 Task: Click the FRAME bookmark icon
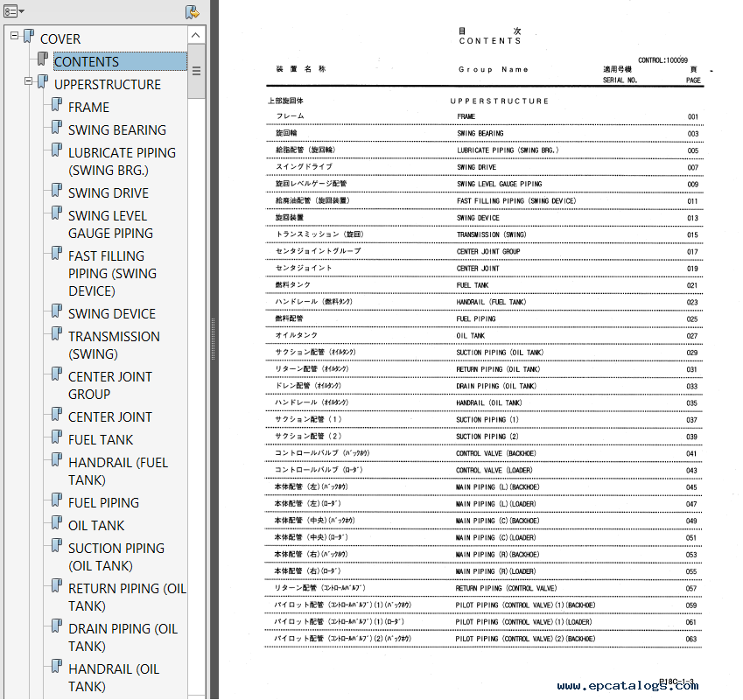point(57,104)
